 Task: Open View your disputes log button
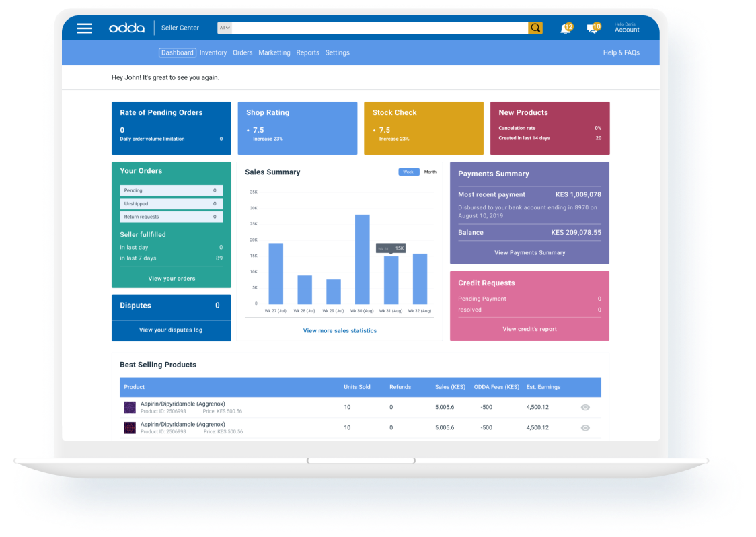(171, 330)
